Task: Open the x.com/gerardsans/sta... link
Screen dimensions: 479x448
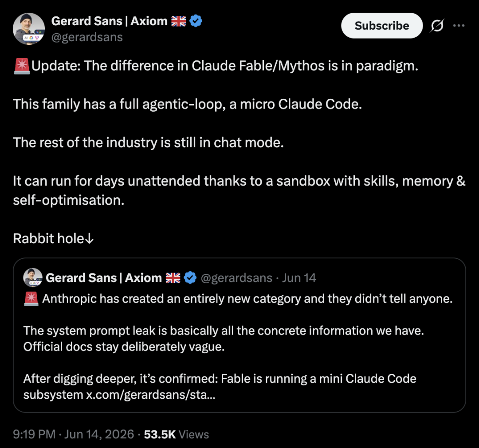Action: [151, 394]
